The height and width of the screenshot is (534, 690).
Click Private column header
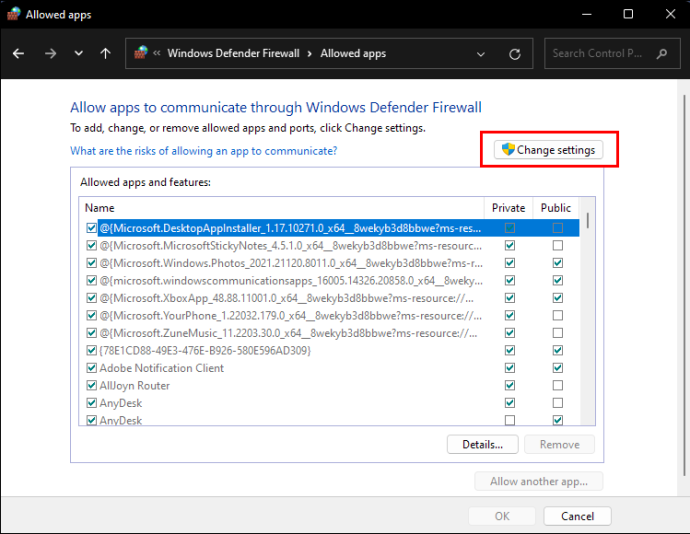point(509,208)
